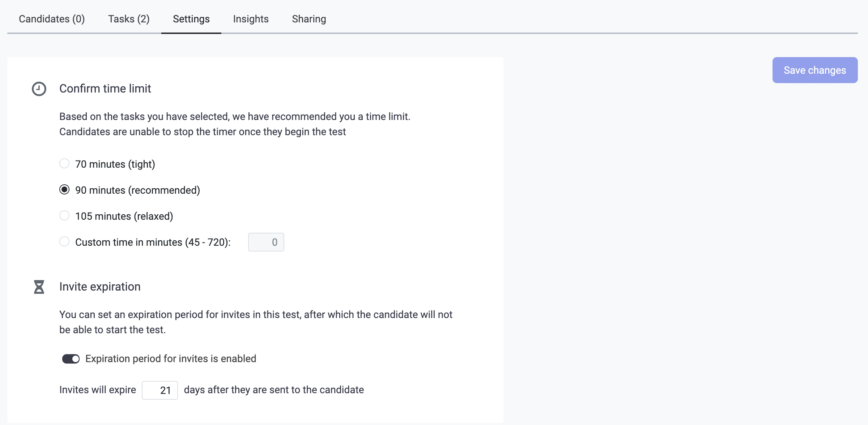Click the Expiration period for invites is enabled label

tap(171, 359)
